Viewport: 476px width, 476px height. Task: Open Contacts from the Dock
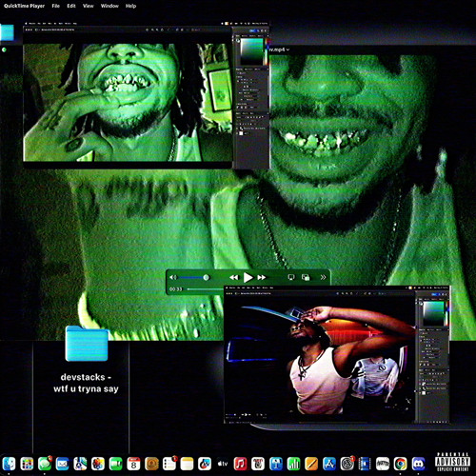pos(151,464)
